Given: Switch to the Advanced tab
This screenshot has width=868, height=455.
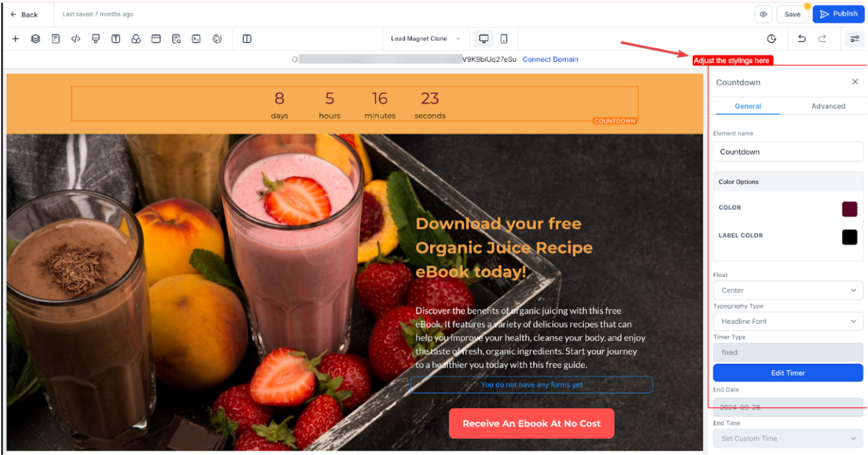Looking at the screenshot, I should click(828, 106).
